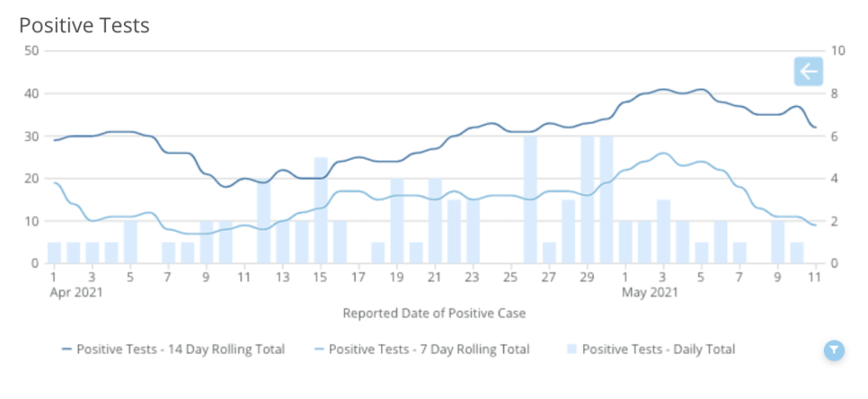
Task: Click the April 19 daily total bar
Action: click(397, 222)
